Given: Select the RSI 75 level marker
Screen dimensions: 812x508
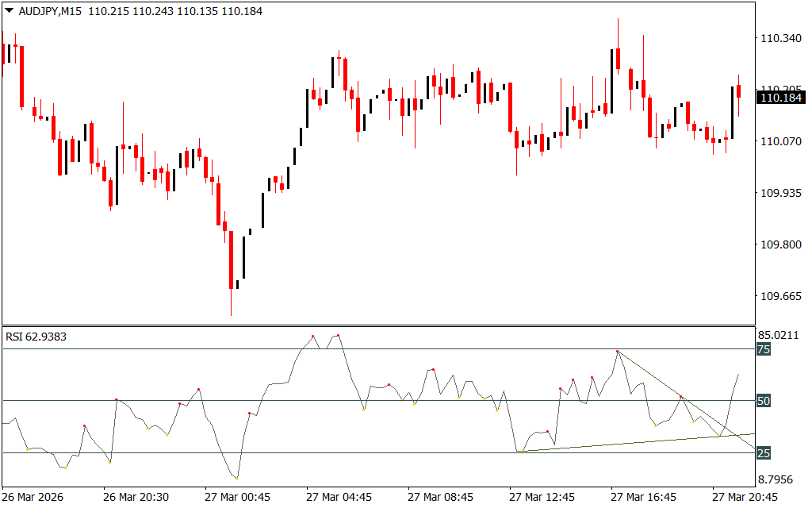Looking at the screenshot, I should (764, 349).
